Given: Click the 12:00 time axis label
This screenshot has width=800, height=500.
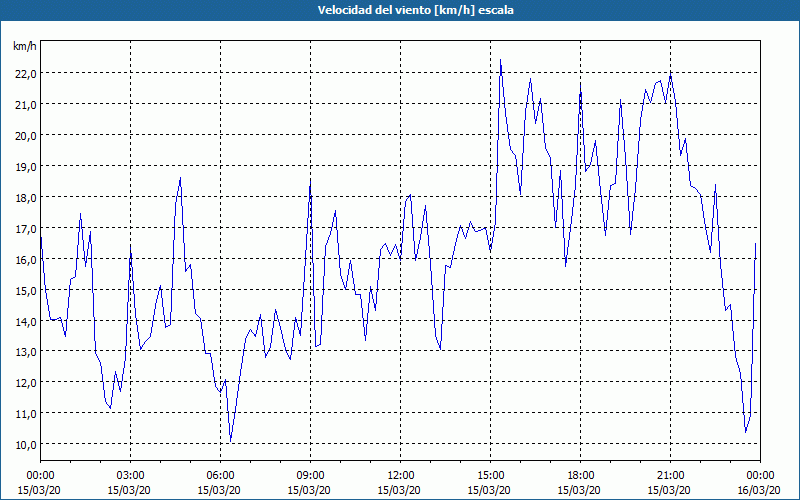Looking at the screenshot, I should tap(401, 476).
